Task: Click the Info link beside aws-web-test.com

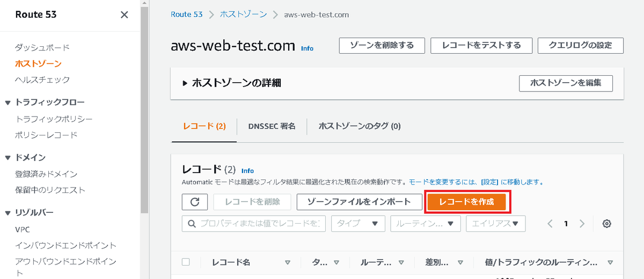Action: (307, 48)
